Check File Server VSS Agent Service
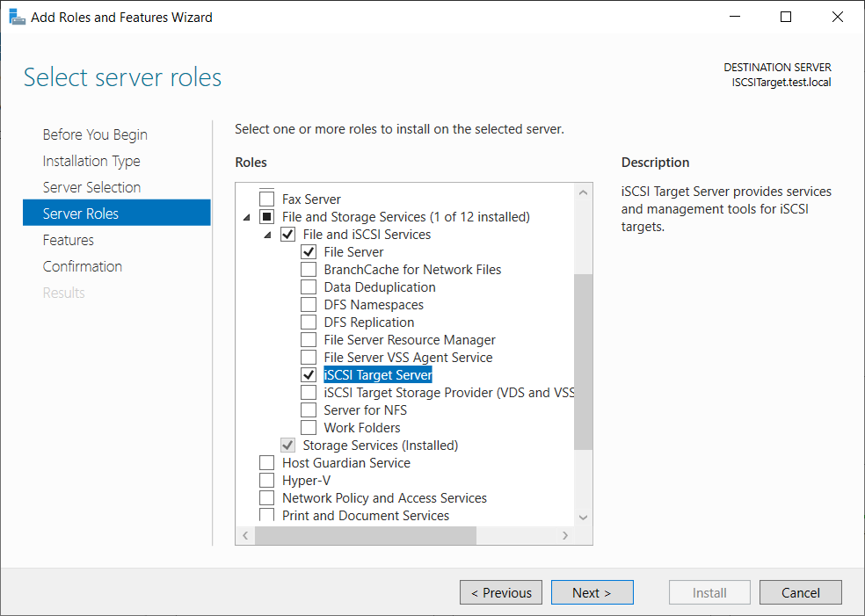This screenshot has height=616, width=865. coord(309,358)
